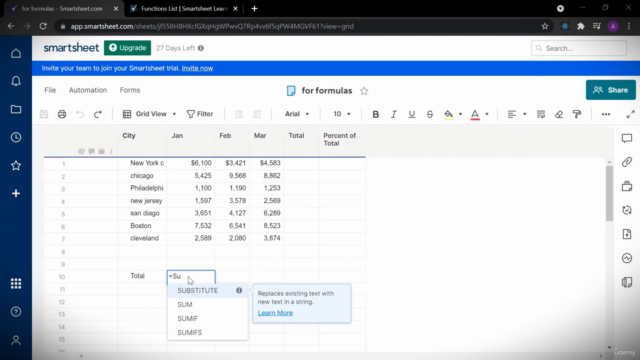The width and height of the screenshot is (640, 360).
Task: Click the vertical scrollbar thumb
Action: coord(609,193)
